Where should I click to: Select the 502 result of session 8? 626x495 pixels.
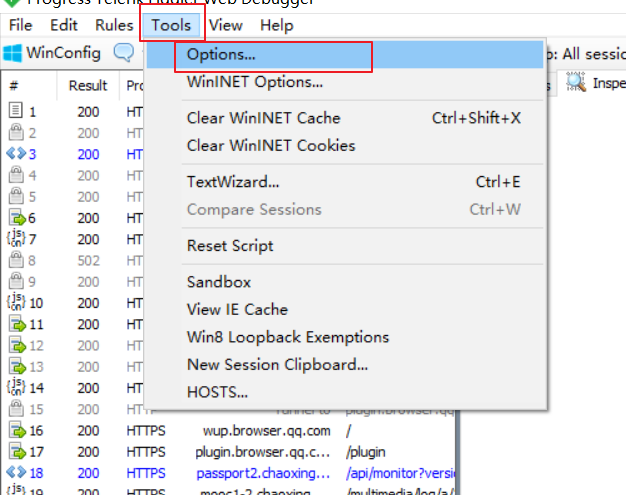tap(88, 261)
